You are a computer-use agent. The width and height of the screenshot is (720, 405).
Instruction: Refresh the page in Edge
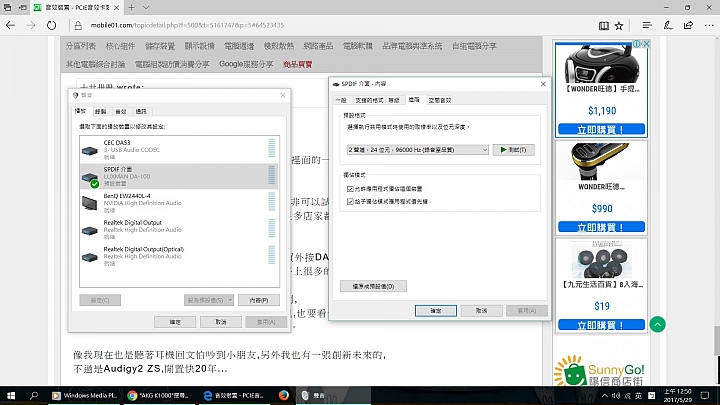point(51,25)
